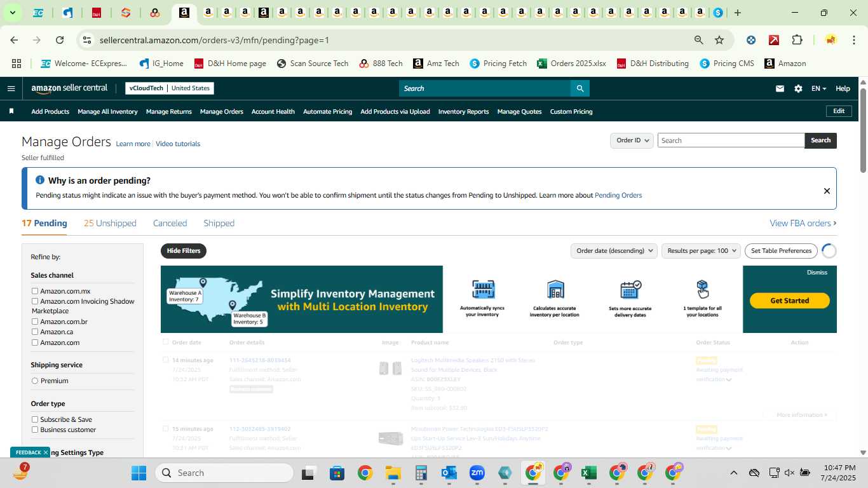Open the EN language dropdown
Screen dimensions: 868x488
818,88
